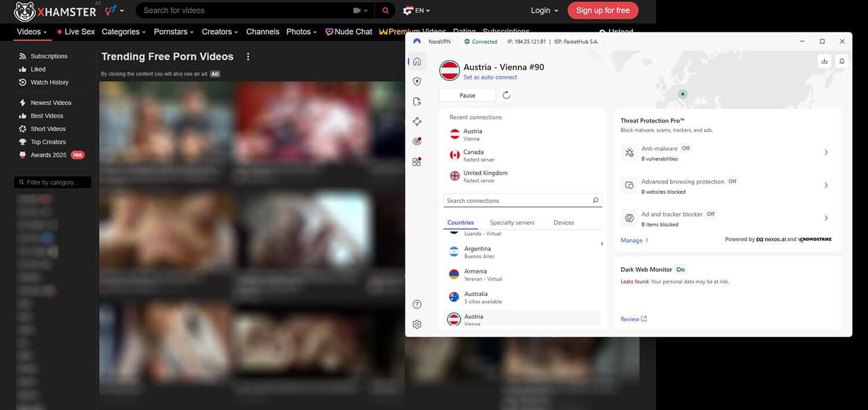Select United Kingdom in Recent connections
Screen dimensions: 868x410
click(x=523, y=176)
